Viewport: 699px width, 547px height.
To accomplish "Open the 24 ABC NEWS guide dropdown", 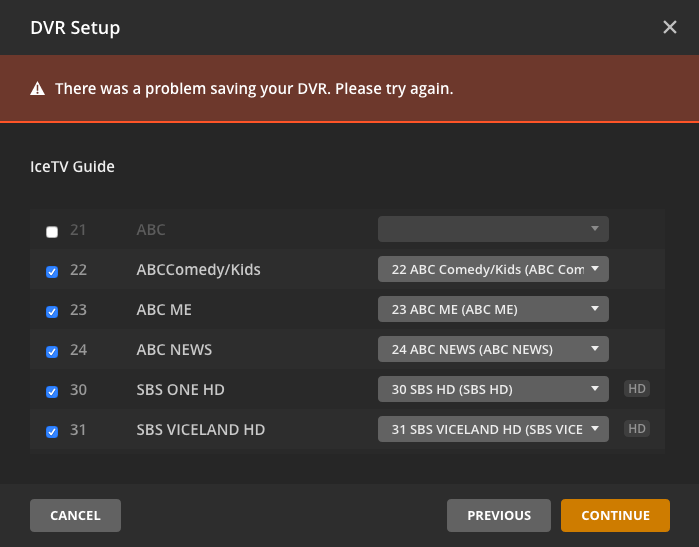I will click(x=493, y=349).
